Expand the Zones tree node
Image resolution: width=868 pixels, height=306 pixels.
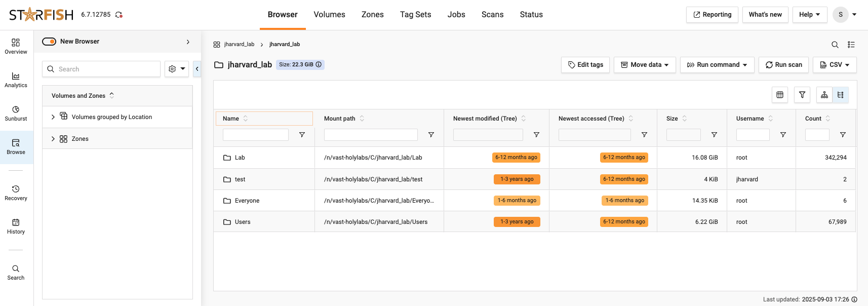coord(53,139)
